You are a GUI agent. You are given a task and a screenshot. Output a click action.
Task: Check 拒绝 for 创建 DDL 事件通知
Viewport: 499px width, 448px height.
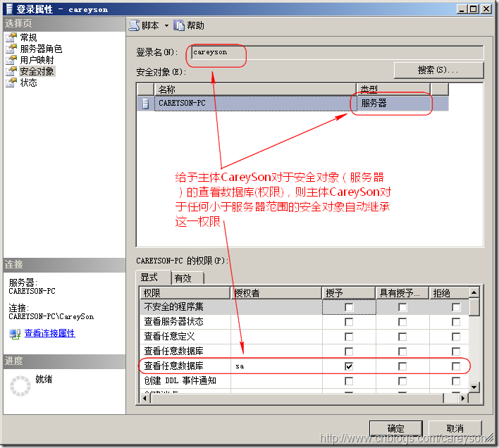point(456,381)
